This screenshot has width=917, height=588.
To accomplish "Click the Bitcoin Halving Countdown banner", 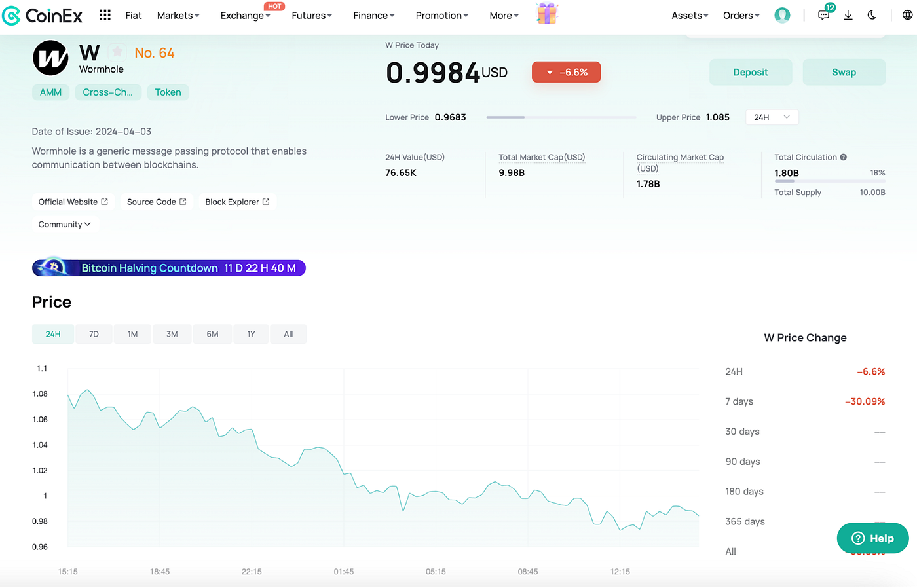I will [169, 267].
